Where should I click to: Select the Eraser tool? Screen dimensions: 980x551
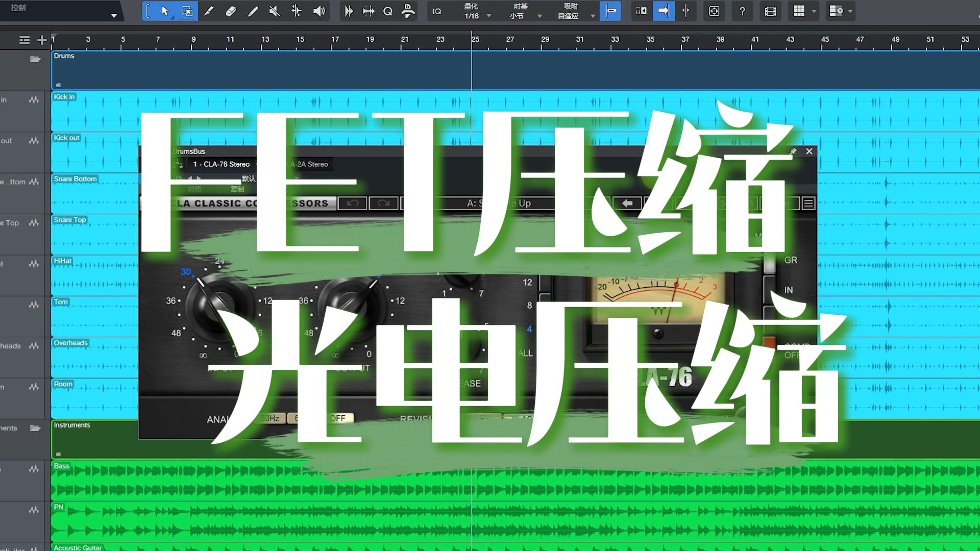tap(231, 11)
